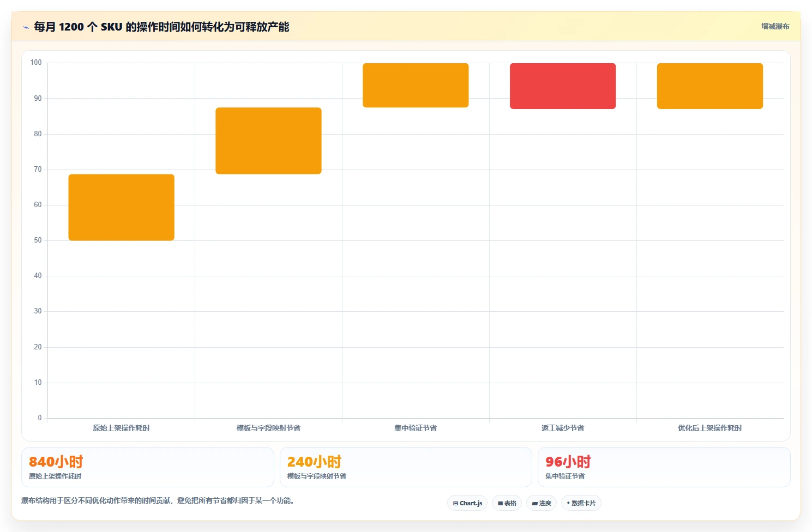Click the 840小时 data card

147,467
